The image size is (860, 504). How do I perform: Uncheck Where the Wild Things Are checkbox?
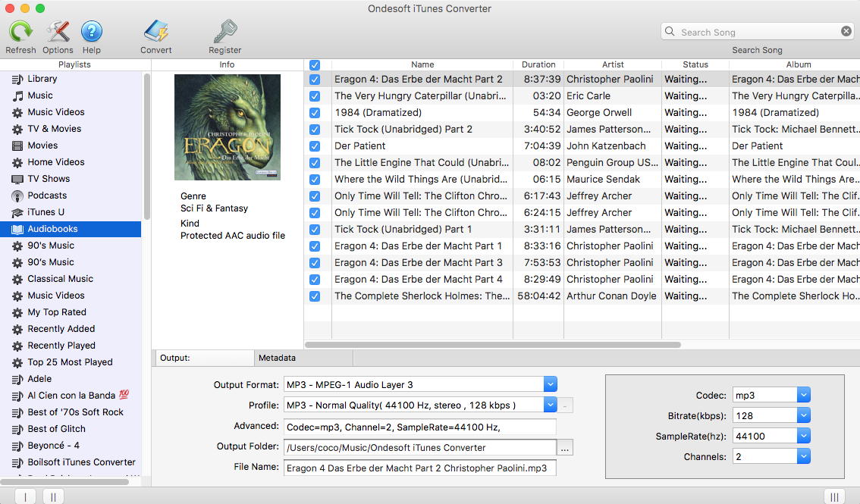click(x=315, y=180)
